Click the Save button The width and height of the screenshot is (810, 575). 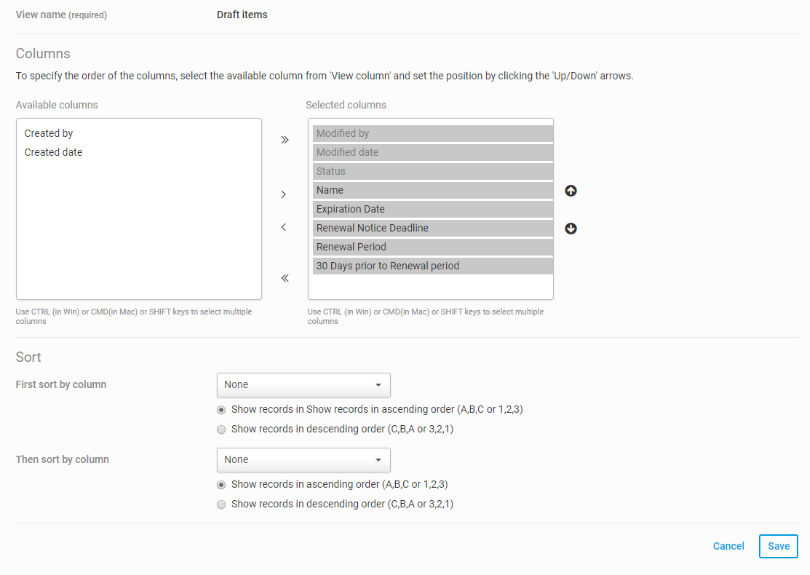778,546
